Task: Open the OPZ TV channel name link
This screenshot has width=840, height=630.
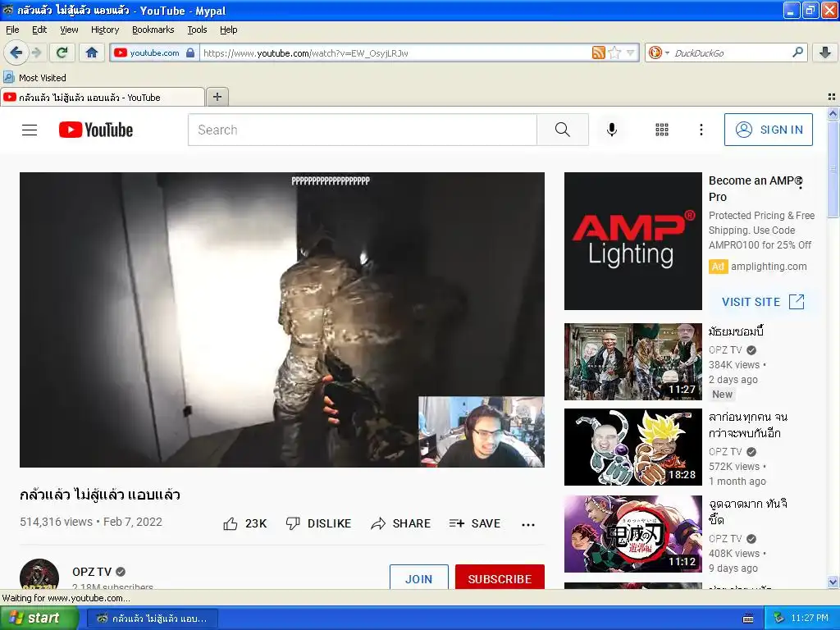Action: point(92,572)
